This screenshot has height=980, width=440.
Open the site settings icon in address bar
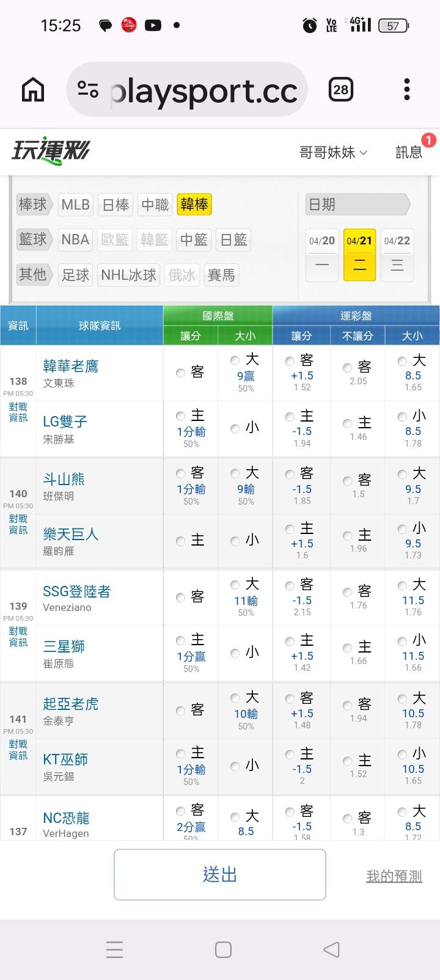pyautogui.click(x=88, y=90)
